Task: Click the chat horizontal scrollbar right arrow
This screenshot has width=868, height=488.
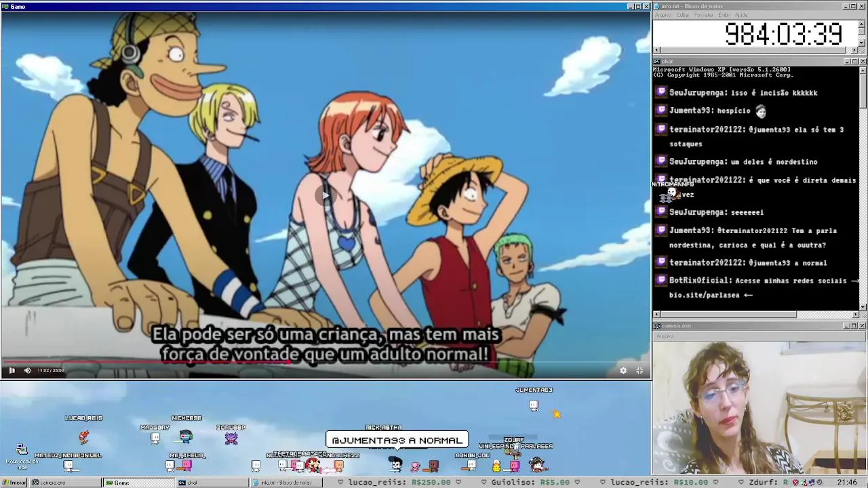Action: [855, 314]
